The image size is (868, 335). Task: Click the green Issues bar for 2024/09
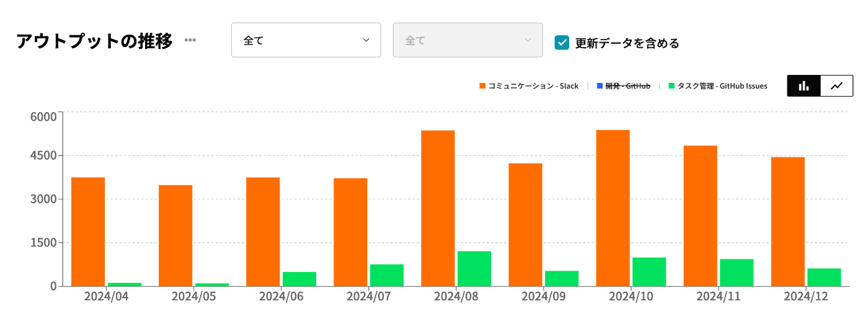[562, 278]
